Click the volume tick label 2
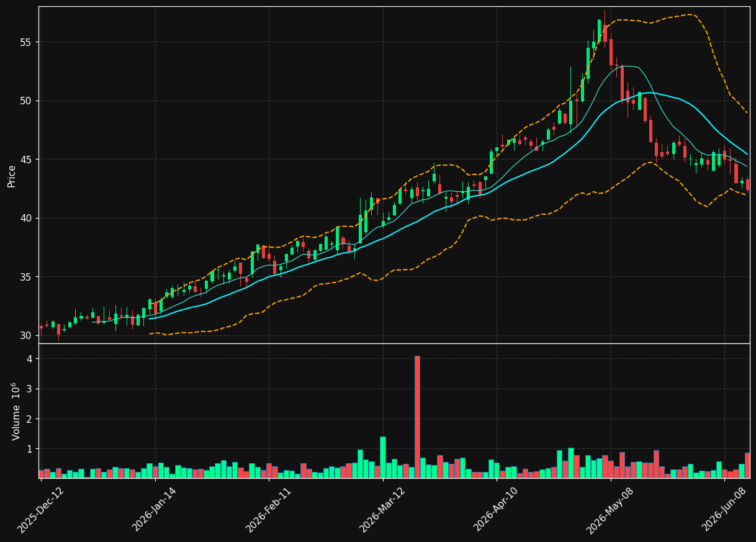Viewport: 756px width, 542px height. (29, 418)
